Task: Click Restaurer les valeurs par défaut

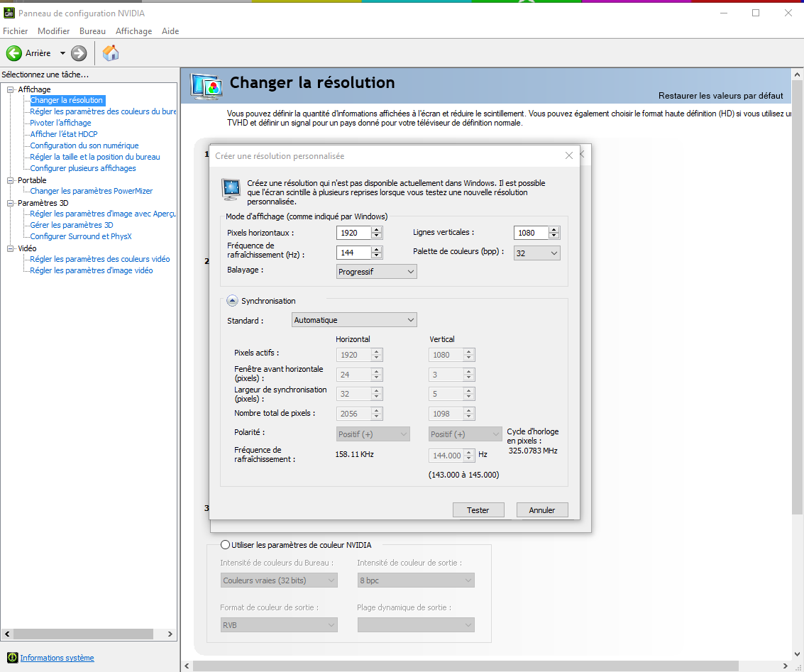Action: (720, 96)
